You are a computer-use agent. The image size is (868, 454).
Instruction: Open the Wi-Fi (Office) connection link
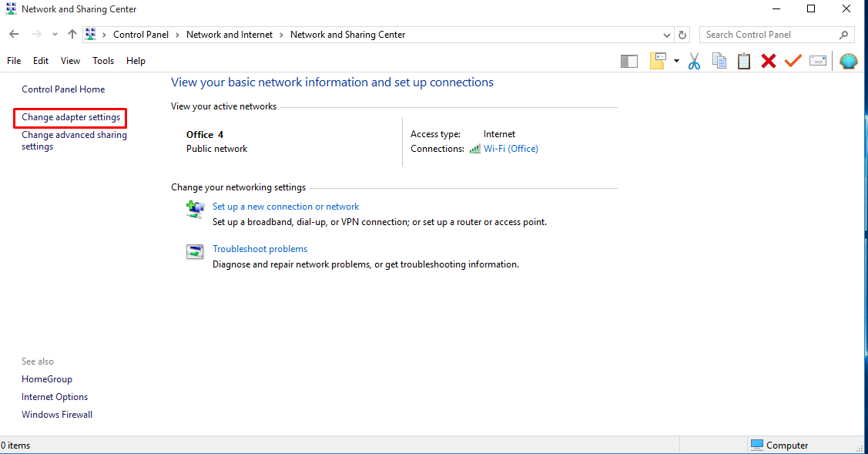tap(511, 149)
